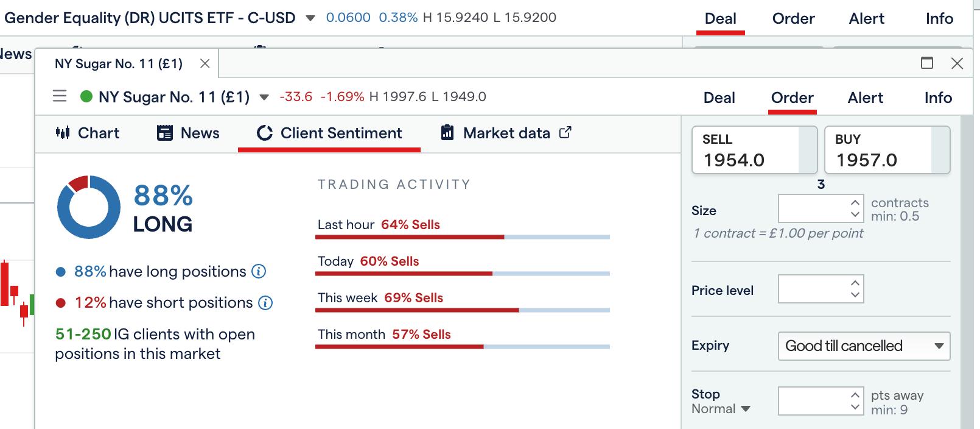Switch to Deal tab in sugar window
This screenshot has height=429, width=980.
(719, 97)
